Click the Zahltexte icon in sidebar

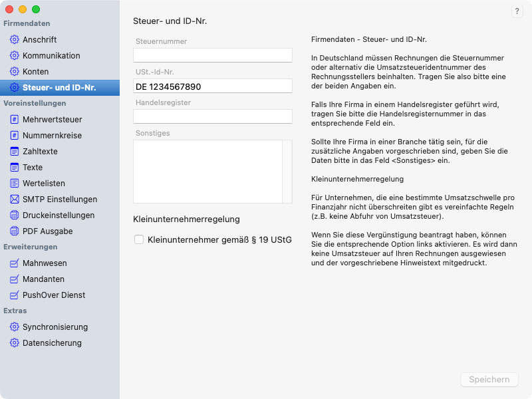(14, 152)
